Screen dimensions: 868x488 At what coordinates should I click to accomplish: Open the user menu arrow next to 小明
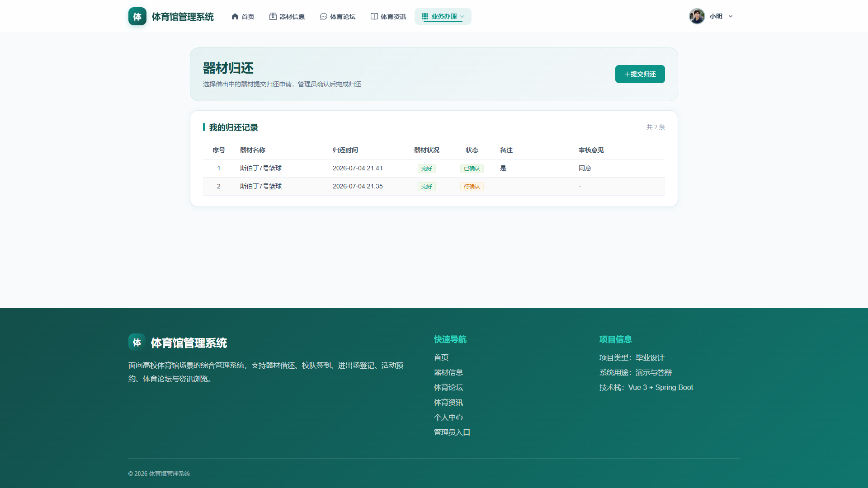tap(731, 16)
